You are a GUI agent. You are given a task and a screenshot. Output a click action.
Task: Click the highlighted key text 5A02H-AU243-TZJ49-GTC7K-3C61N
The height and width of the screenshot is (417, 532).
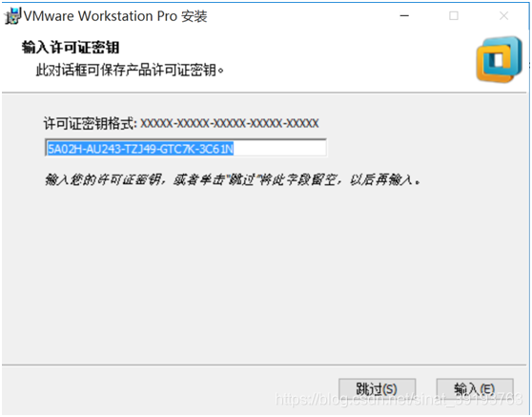140,149
